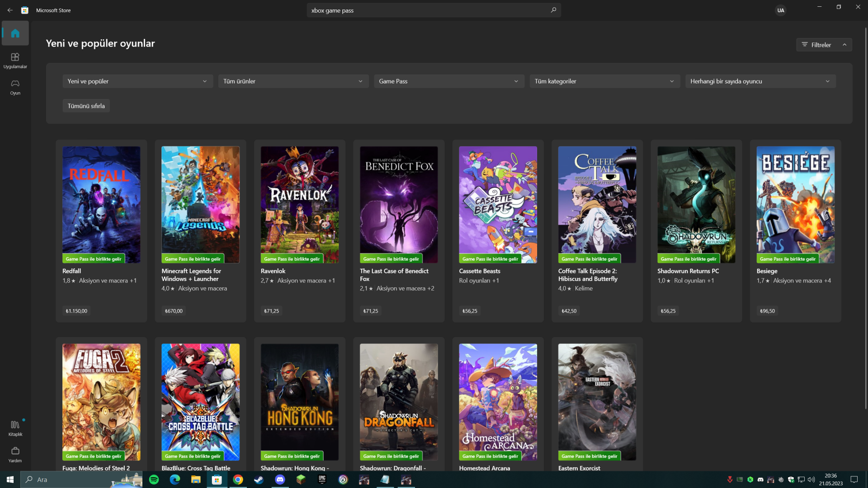Open the Besiege game title link
The height and width of the screenshot is (488, 868).
pyautogui.click(x=767, y=271)
